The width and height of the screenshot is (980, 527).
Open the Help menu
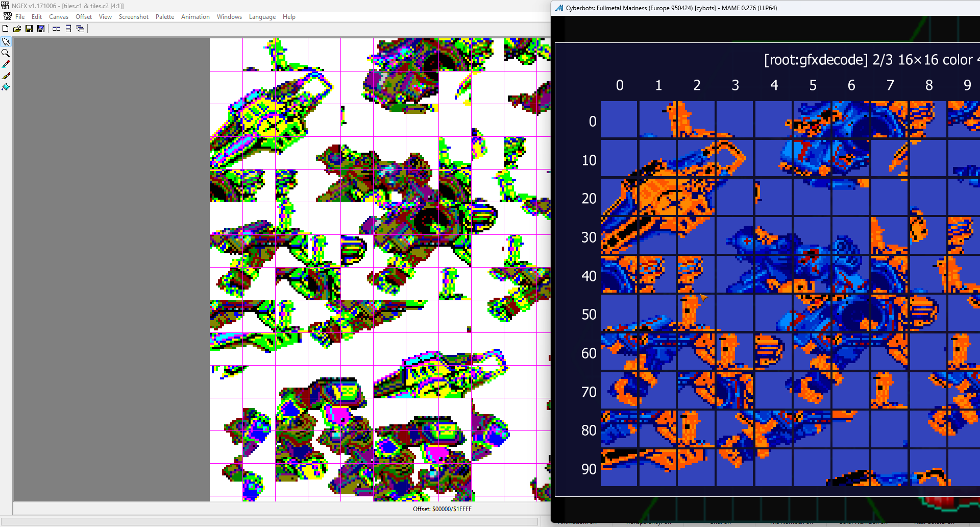pos(289,17)
